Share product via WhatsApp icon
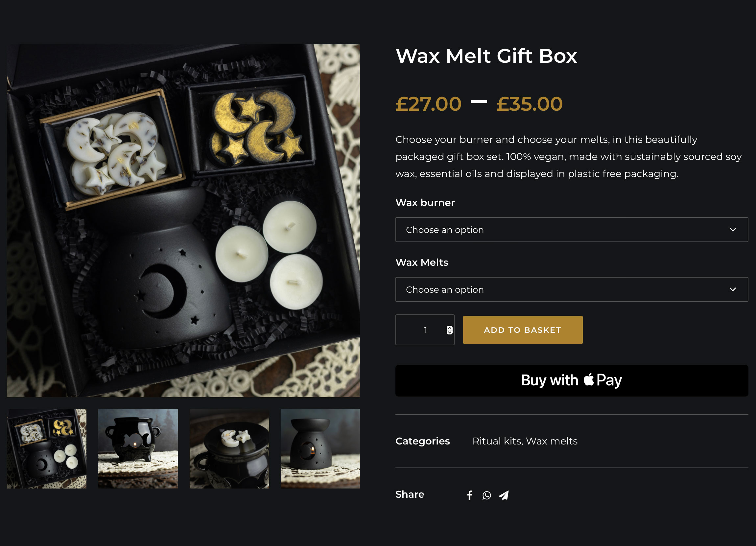The height and width of the screenshot is (546, 756). (486, 495)
